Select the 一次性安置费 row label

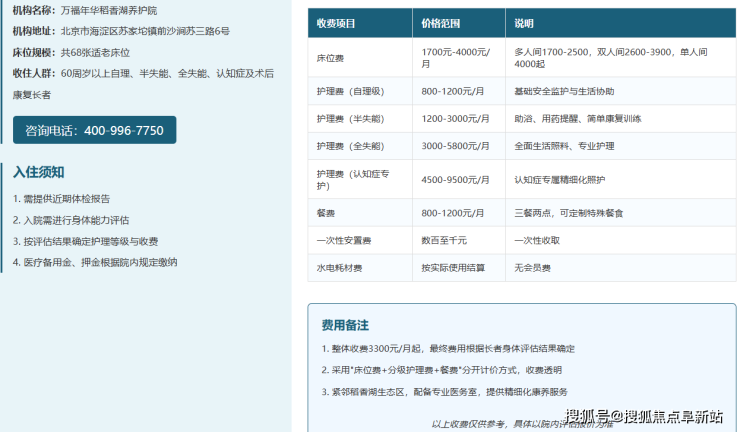pyautogui.click(x=344, y=240)
